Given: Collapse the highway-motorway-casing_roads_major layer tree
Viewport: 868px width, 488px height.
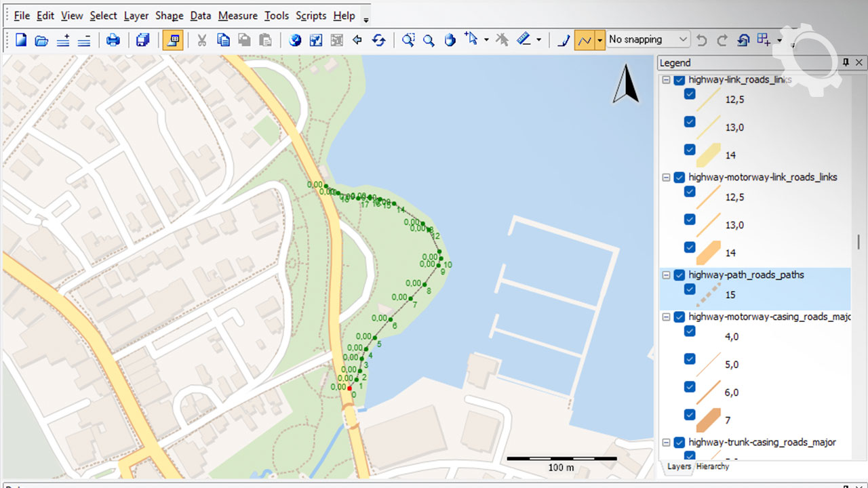Looking at the screenshot, I should coord(666,317).
